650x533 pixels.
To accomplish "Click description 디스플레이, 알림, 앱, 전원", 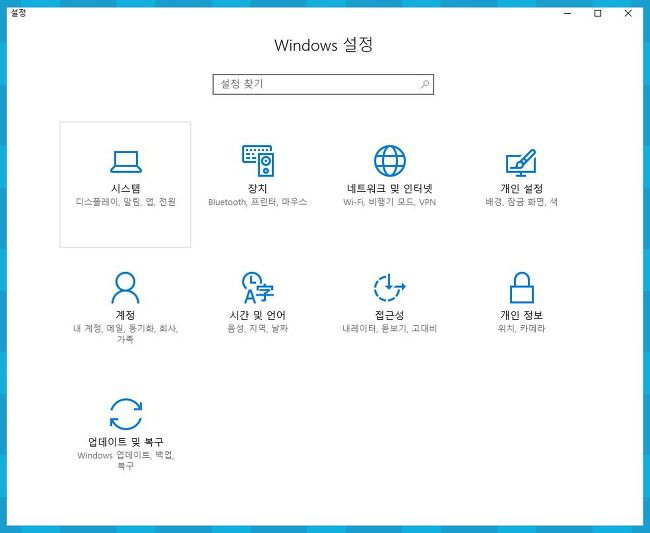I will [126, 202].
